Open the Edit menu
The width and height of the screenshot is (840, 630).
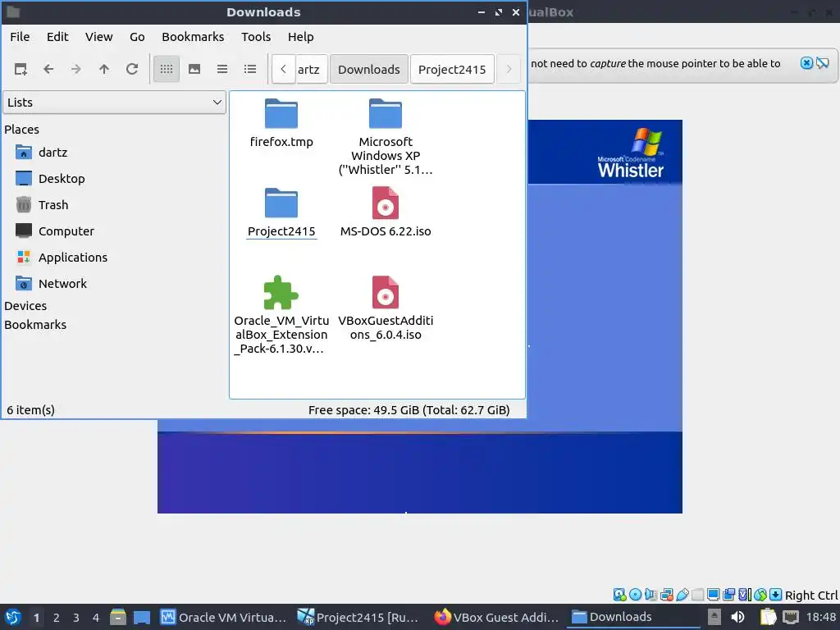click(57, 37)
